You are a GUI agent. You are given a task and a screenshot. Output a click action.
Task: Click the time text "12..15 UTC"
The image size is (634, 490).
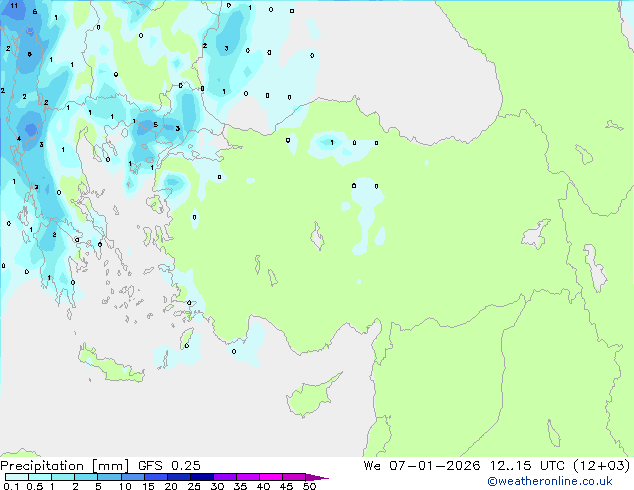(527, 466)
